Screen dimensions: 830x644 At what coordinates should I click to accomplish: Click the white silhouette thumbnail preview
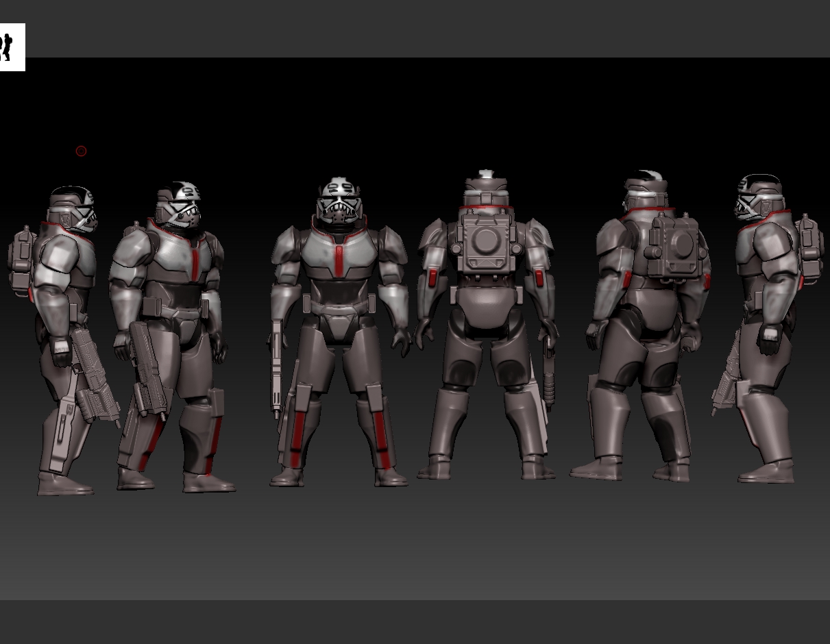pos(12,47)
